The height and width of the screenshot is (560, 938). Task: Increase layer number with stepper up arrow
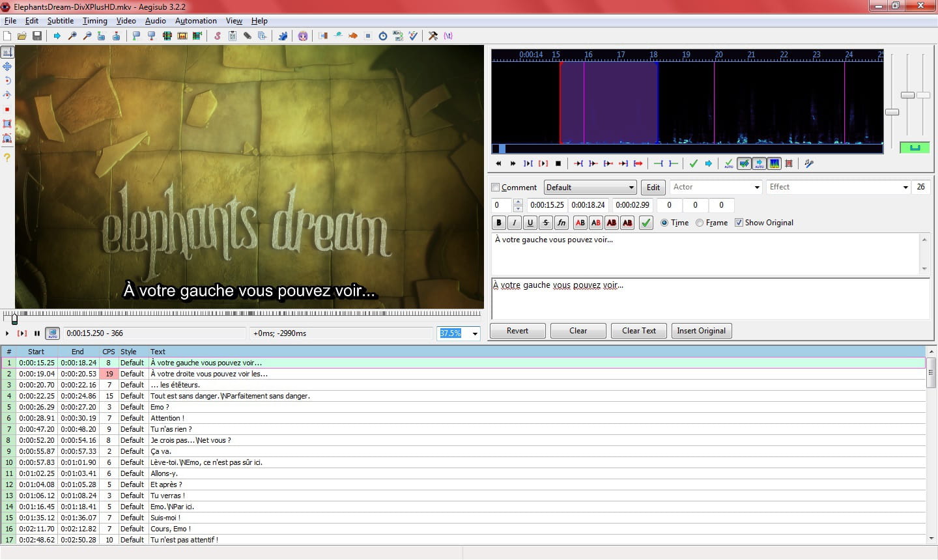pyautogui.click(x=518, y=202)
